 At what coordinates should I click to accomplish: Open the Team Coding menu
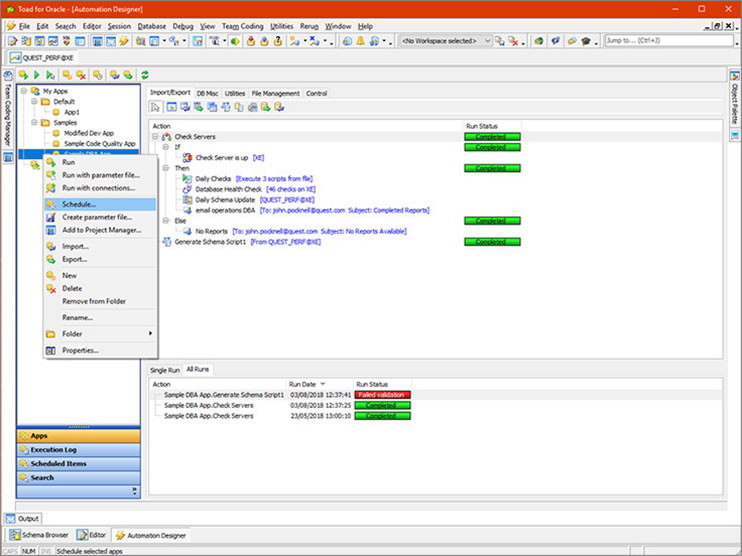[242, 26]
